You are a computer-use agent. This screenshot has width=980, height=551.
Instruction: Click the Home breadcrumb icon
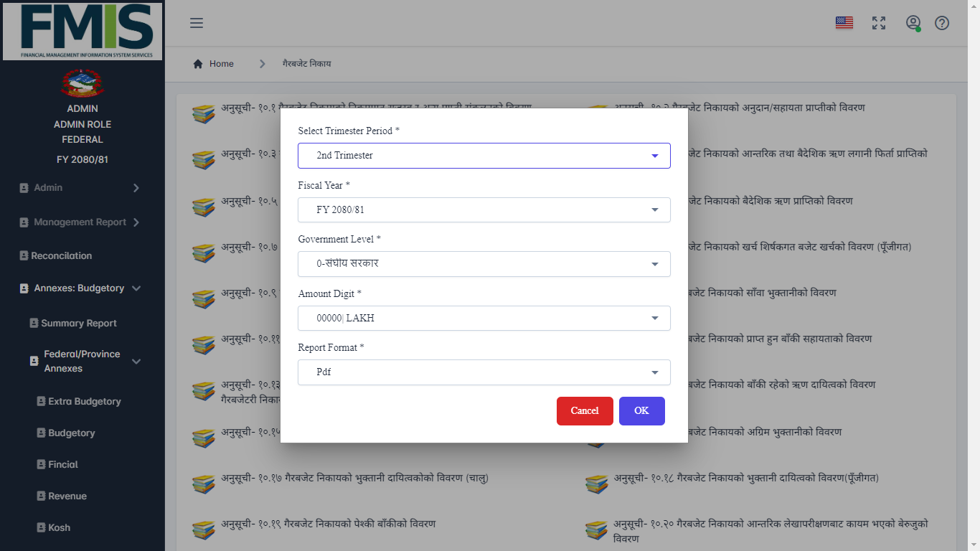coord(198,64)
